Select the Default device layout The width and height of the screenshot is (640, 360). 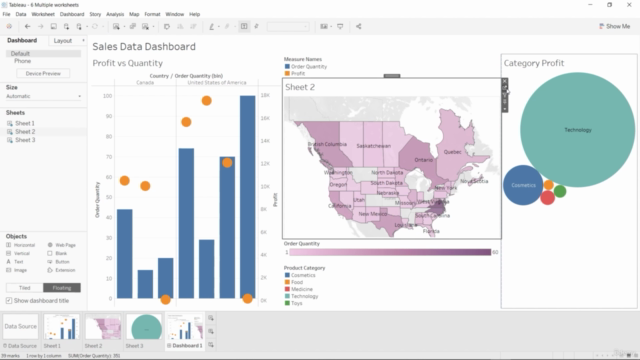coord(43,53)
